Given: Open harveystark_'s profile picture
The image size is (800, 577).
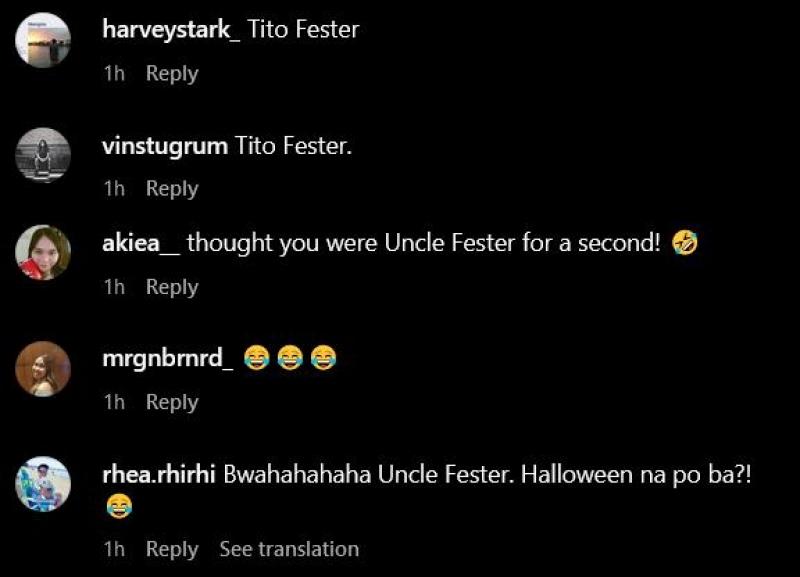Looking at the screenshot, I should point(41,40).
